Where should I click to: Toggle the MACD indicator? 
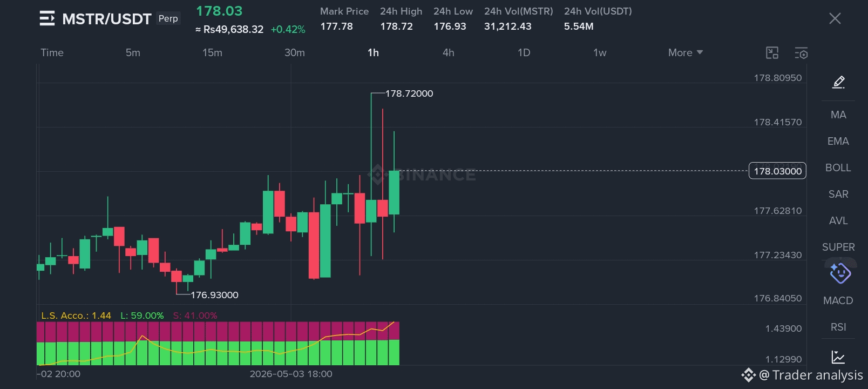pos(838,300)
